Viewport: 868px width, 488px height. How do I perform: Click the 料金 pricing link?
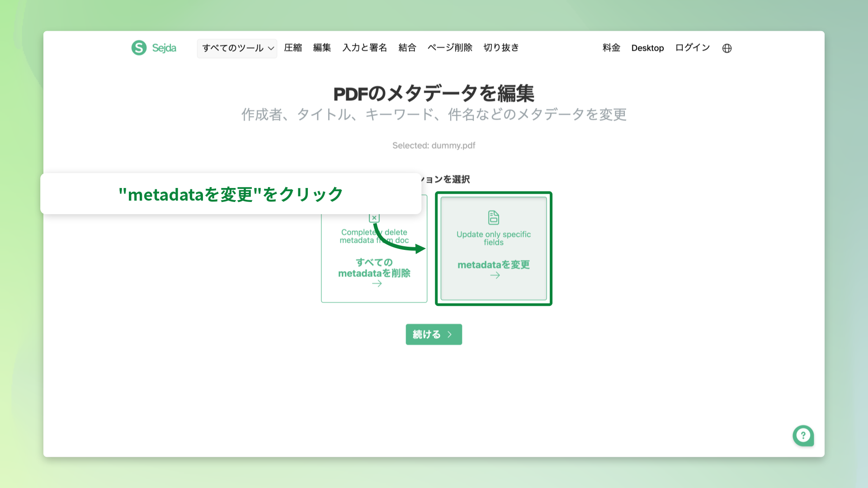tap(611, 48)
